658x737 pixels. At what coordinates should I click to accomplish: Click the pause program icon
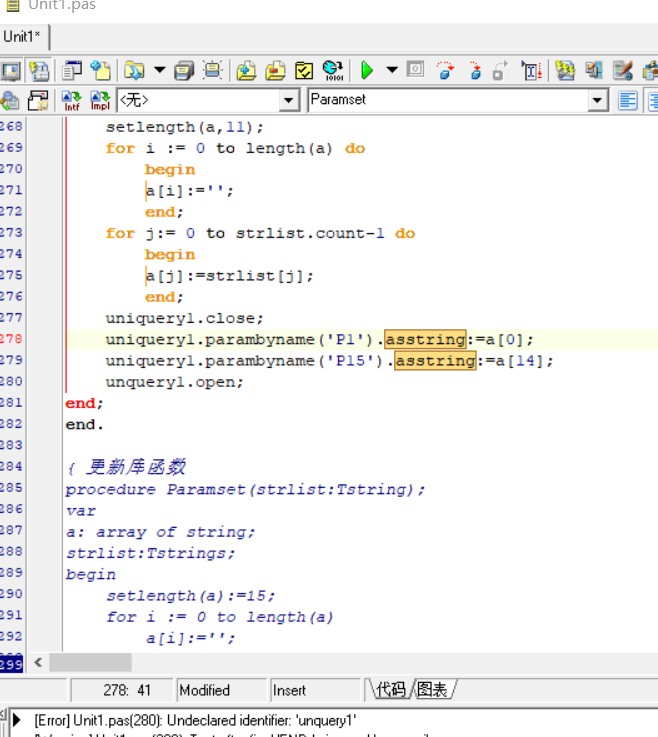[x=415, y=70]
